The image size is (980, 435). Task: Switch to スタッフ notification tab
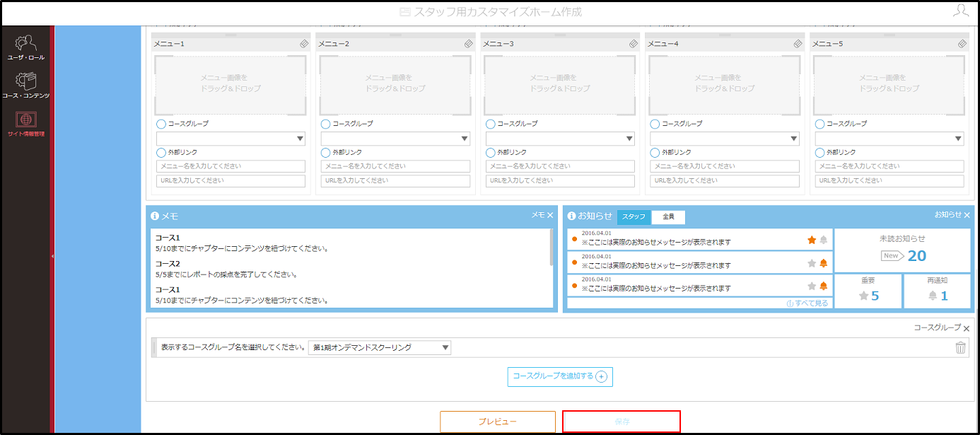coord(634,216)
